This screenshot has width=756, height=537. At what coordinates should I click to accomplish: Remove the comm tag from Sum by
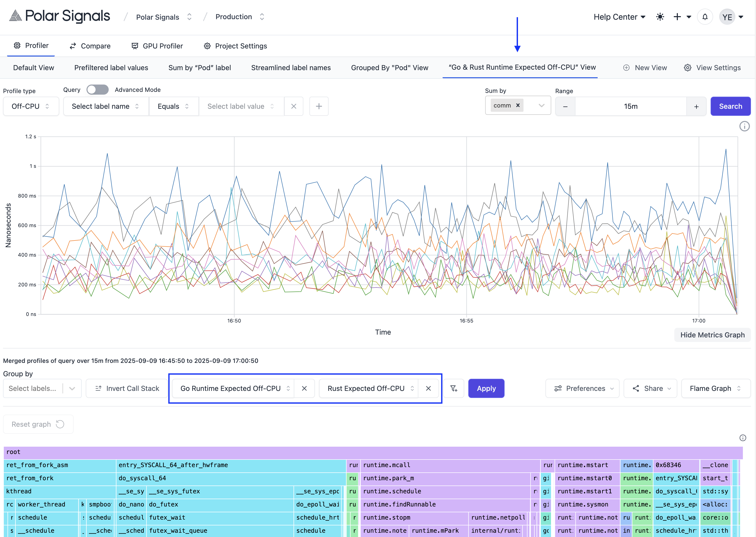point(518,105)
